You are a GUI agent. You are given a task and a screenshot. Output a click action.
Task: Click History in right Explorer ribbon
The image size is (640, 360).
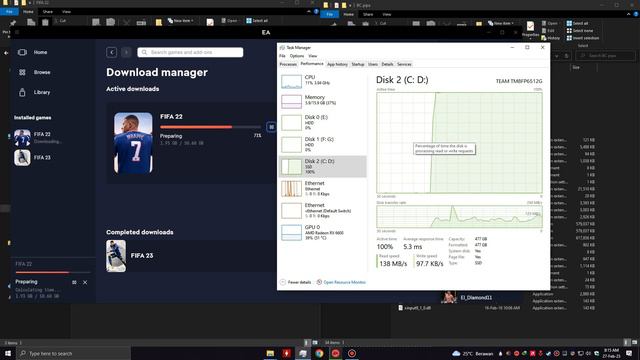[x=551, y=38]
